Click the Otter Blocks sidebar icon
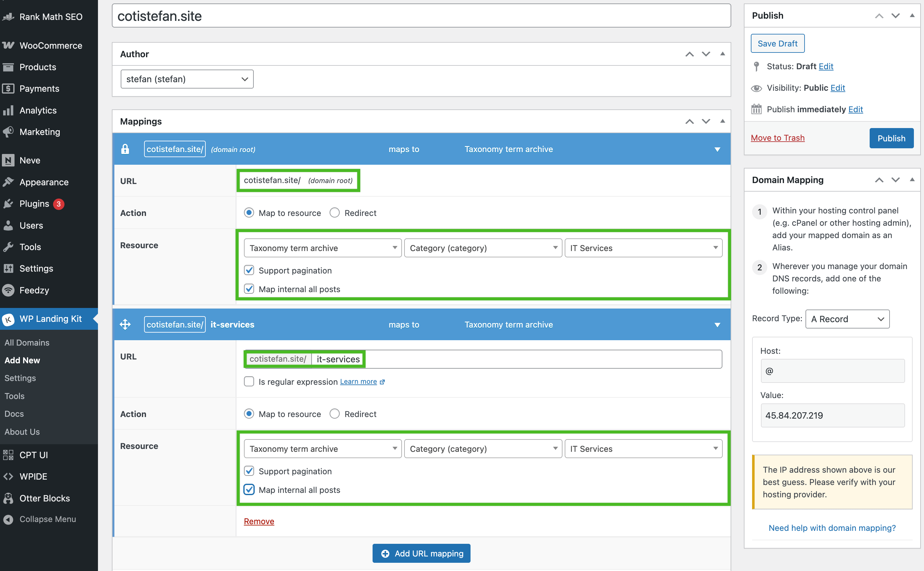This screenshot has height=571, width=924. pos(8,498)
